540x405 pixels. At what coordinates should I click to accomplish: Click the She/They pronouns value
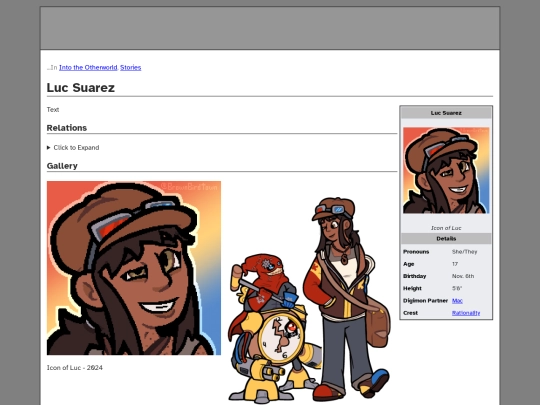[x=464, y=252]
